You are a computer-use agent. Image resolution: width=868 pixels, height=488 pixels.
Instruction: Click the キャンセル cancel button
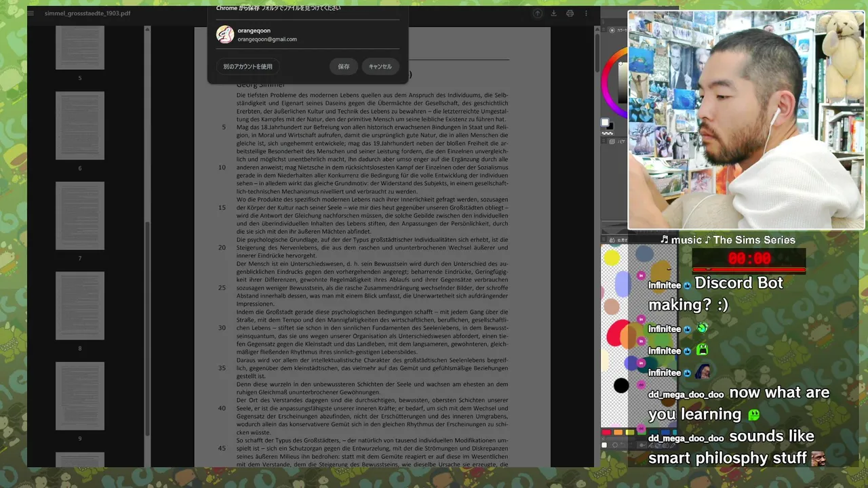[380, 66]
